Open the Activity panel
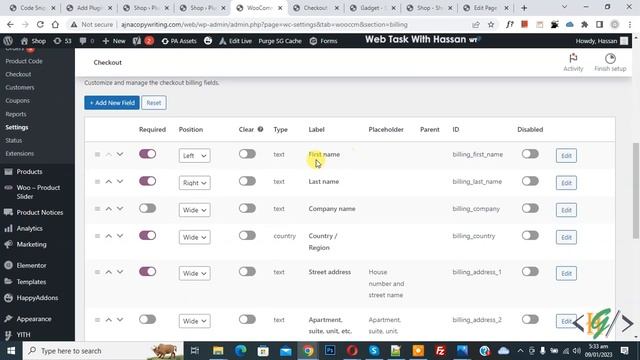Screen dimensions: 640x360 click(573, 62)
